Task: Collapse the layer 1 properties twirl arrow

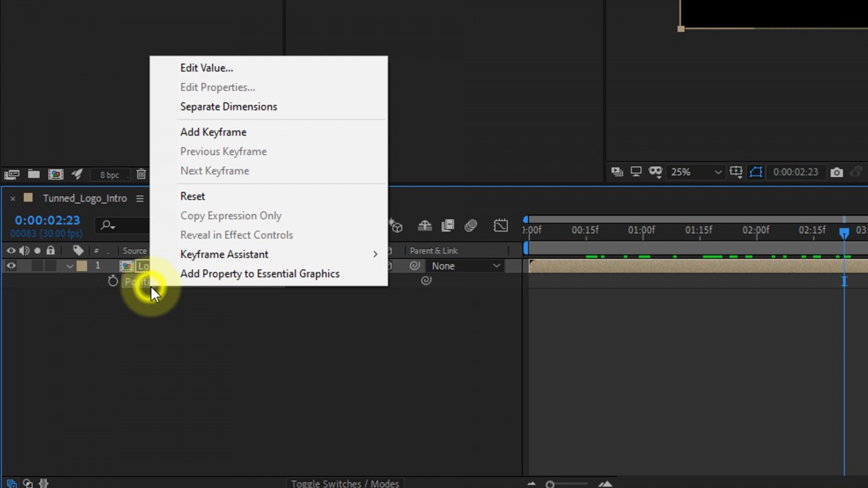Action: tap(69, 266)
